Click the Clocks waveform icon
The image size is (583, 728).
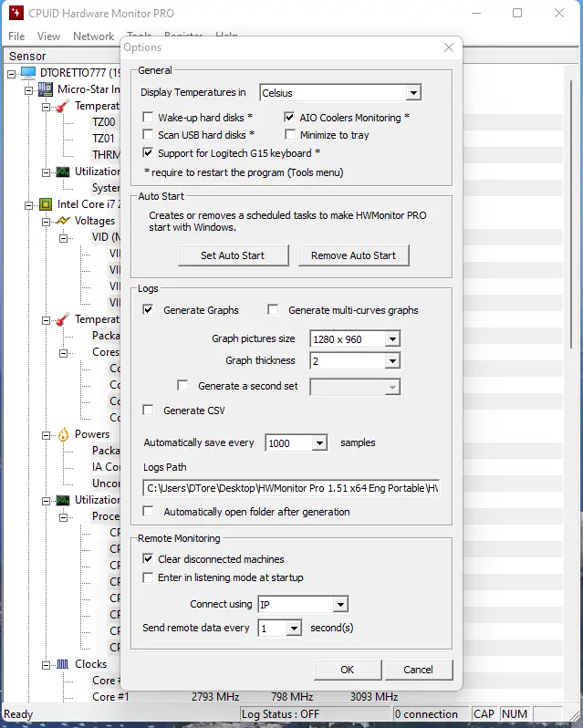coord(63,664)
